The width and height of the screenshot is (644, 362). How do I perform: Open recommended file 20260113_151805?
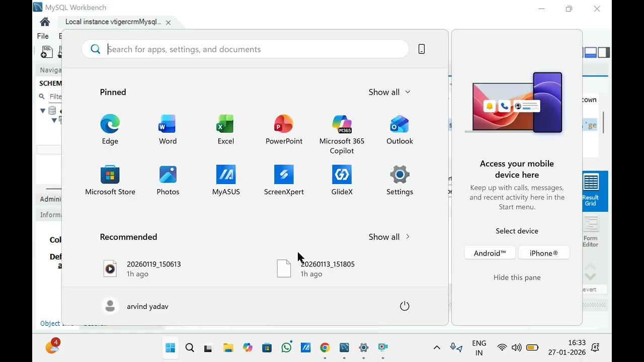(316, 268)
